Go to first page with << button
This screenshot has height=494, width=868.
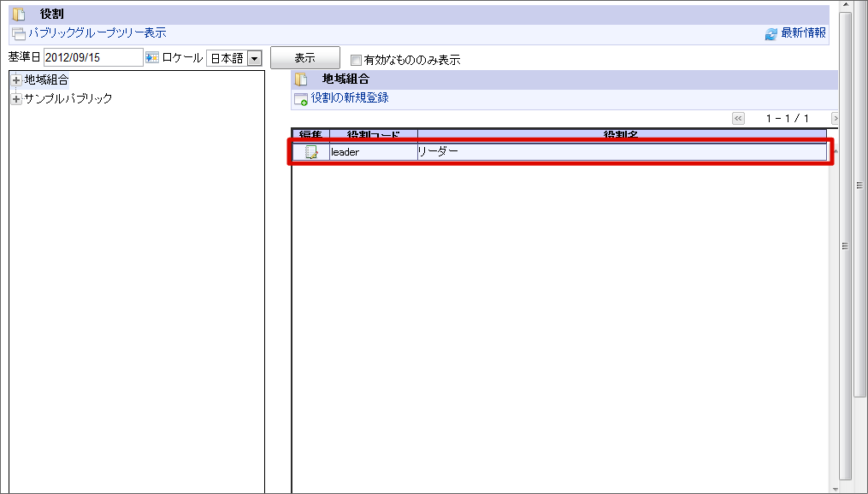[738, 119]
